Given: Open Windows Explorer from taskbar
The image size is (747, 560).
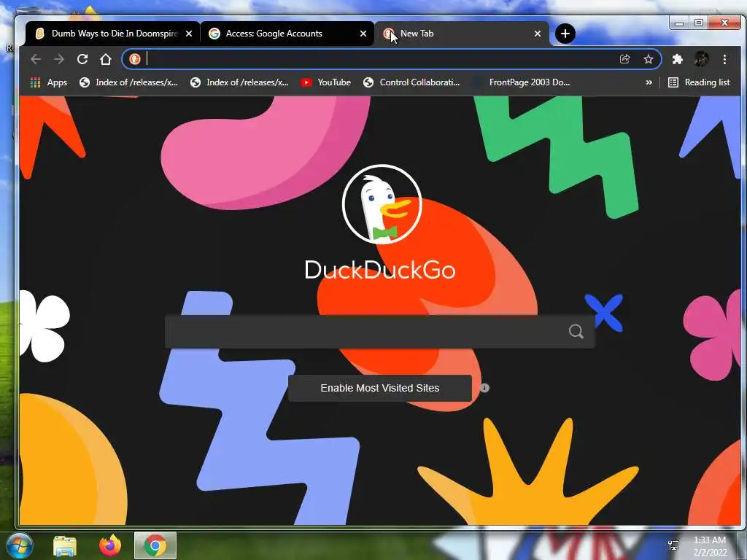Looking at the screenshot, I should 65,545.
